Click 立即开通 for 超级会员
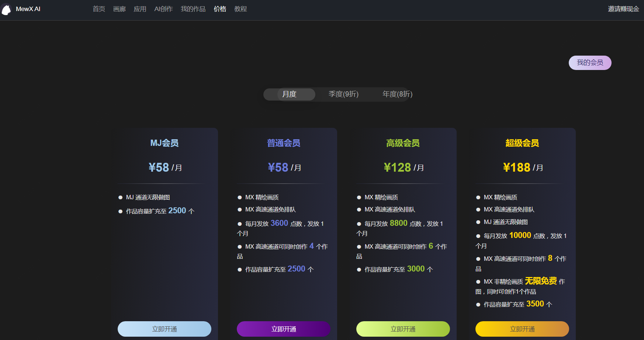Screen dimensions: 644x340 point(522,329)
